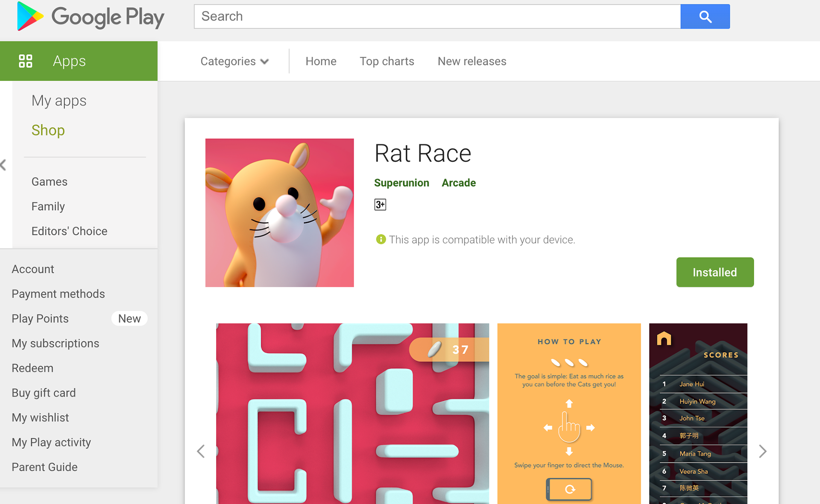820x504 pixels.
Task: Open My Play activity link
Action: tap(51, 442)
